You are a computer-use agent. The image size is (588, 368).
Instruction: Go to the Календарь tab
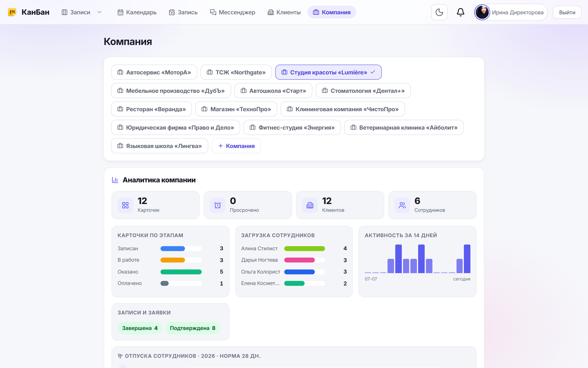[137, 12]
